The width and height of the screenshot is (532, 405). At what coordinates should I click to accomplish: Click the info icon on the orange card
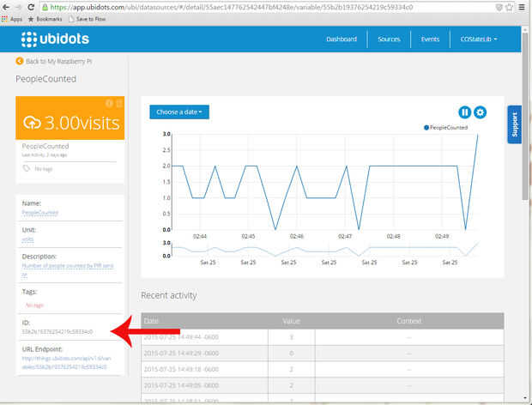click(x=109, y=103)
